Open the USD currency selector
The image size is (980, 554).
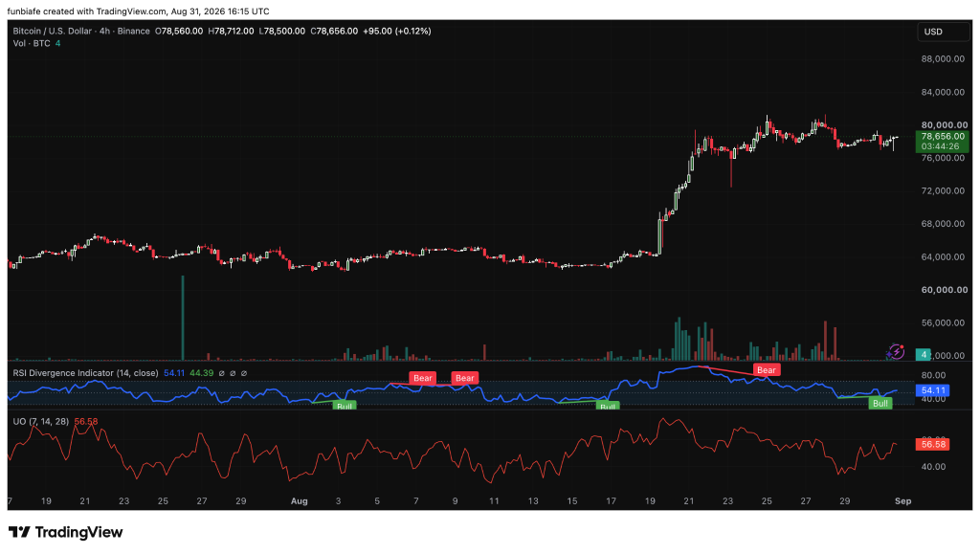[943, 32]
